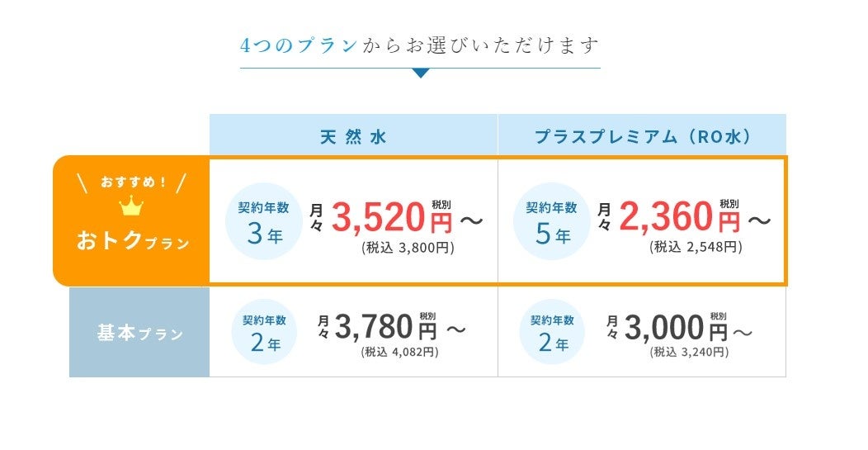Click the 3,000円 monthly price
Screen dimensions: 868x450
pos(676,329)
